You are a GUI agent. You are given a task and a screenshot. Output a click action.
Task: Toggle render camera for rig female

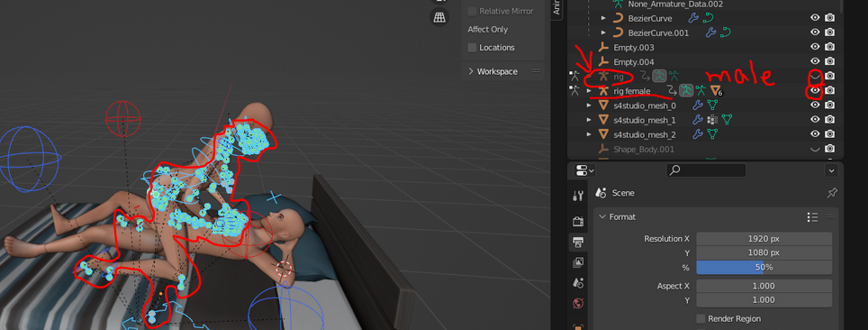830,90
